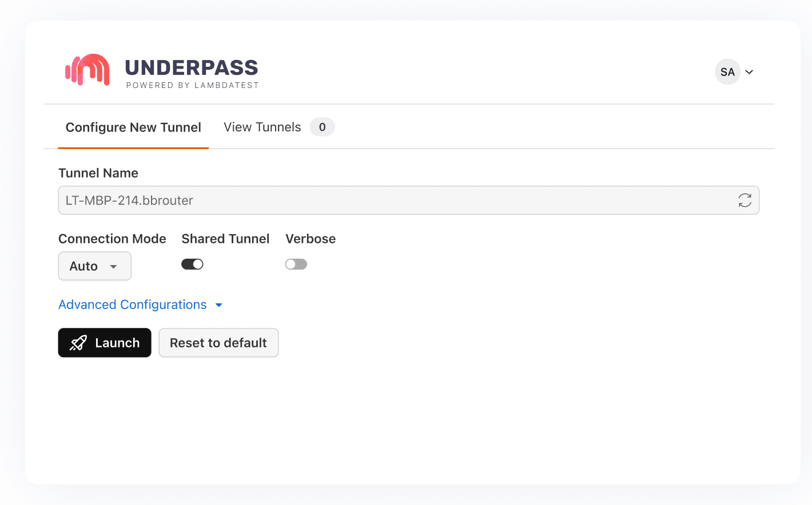Click the Reset to default button

tap(218, 343)
